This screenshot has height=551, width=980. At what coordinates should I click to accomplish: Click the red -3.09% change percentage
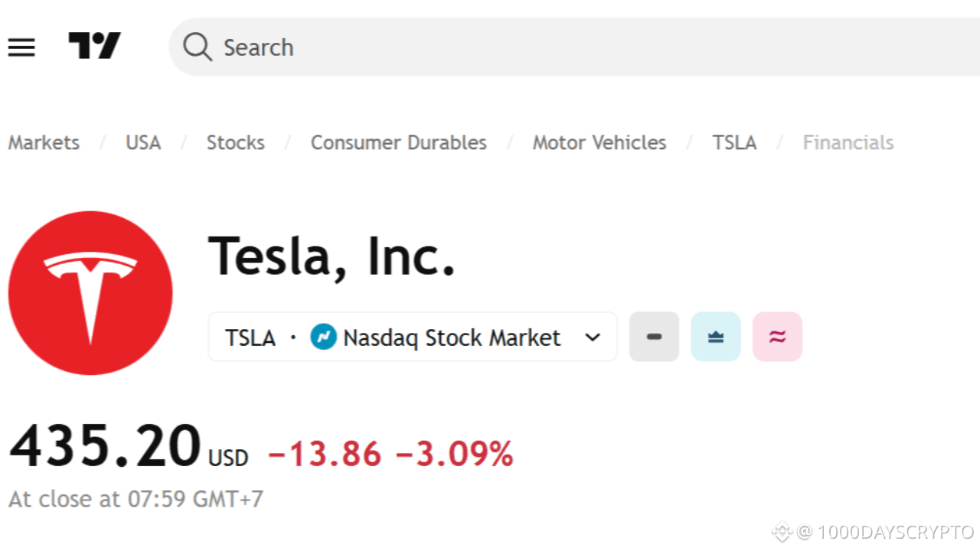pyautogui.click(x=456, y=453)
